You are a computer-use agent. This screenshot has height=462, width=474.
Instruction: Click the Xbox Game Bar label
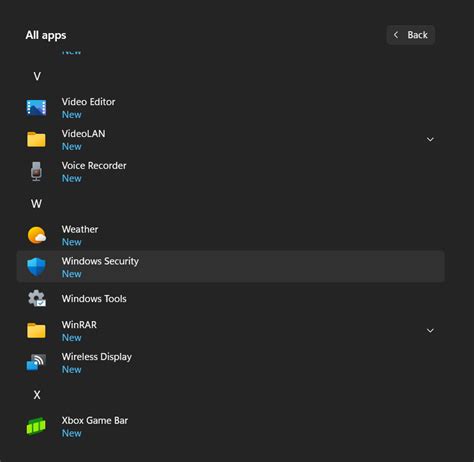click(x=95, y=421)
